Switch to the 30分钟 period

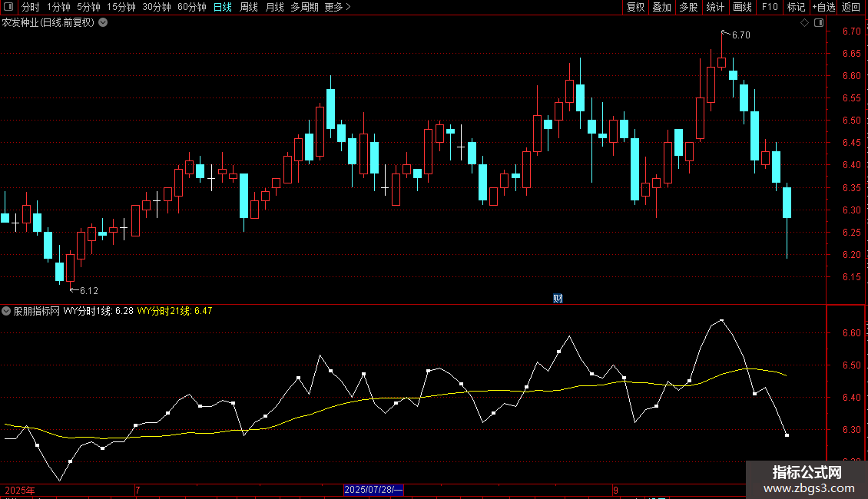point(157,7)
